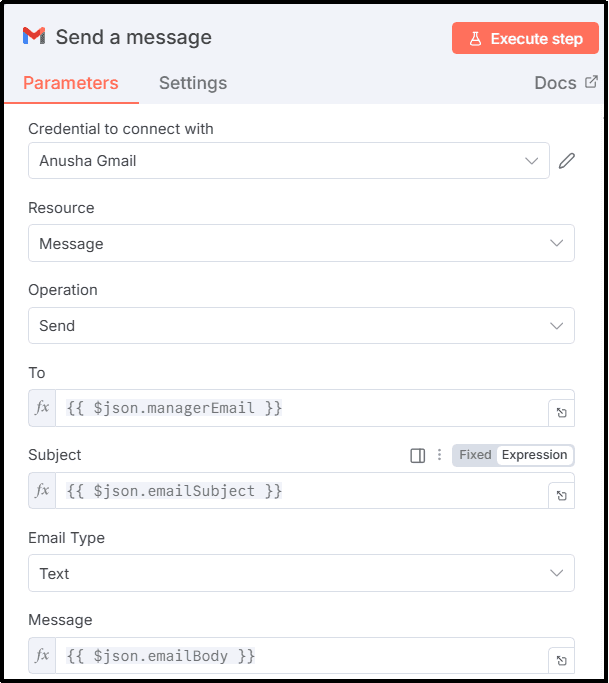
Task: Open the Resource dropdown showing Message
Action: point(301,243)
